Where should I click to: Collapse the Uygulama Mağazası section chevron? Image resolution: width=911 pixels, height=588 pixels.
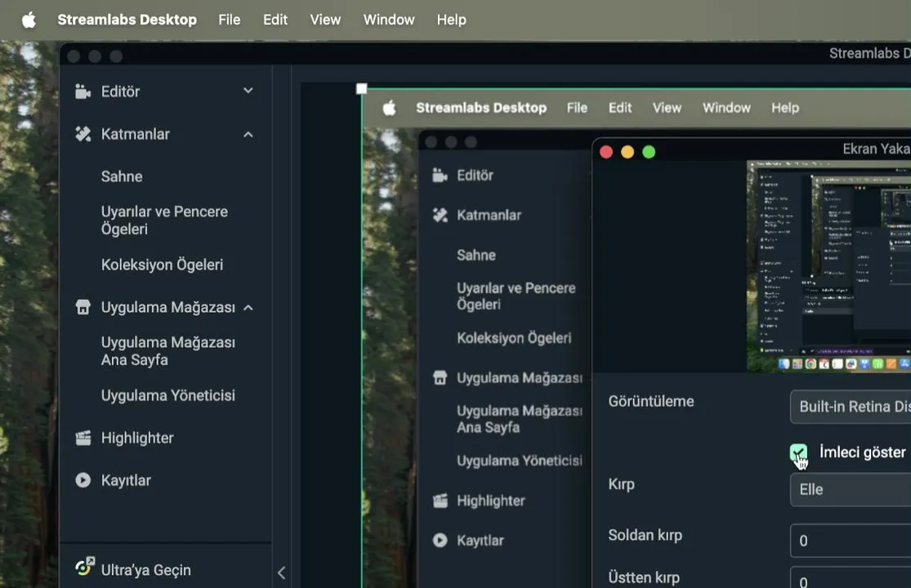pyautogui.click(x=248, y=308)
